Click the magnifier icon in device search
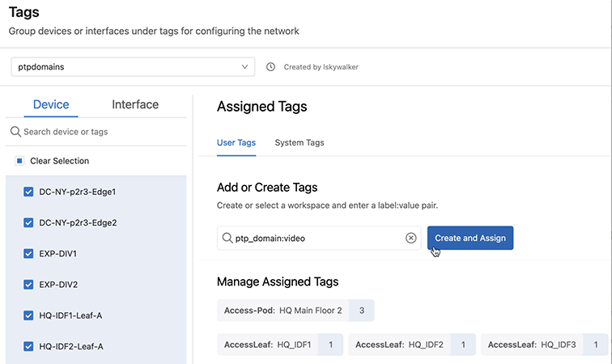The width and height of the screenshot is (612, 364). 15,132
